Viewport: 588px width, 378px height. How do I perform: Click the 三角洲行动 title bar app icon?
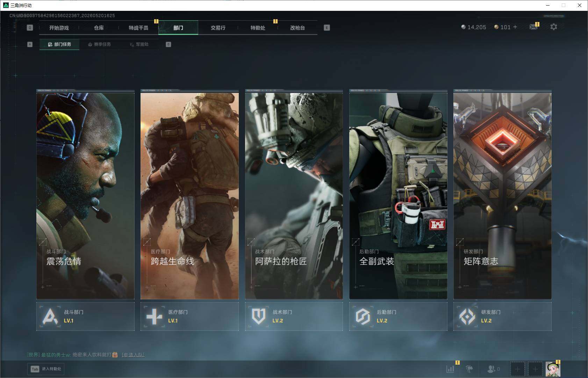point(6,5)
